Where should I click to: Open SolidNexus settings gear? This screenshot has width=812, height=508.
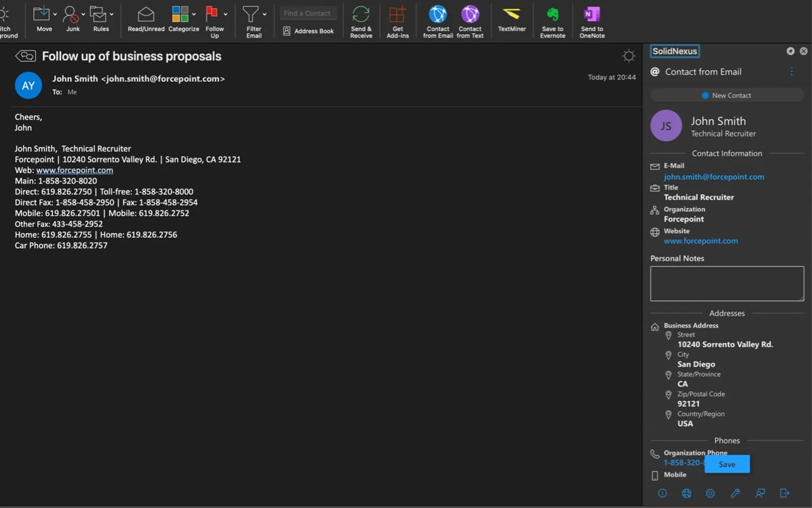[710, 493]
